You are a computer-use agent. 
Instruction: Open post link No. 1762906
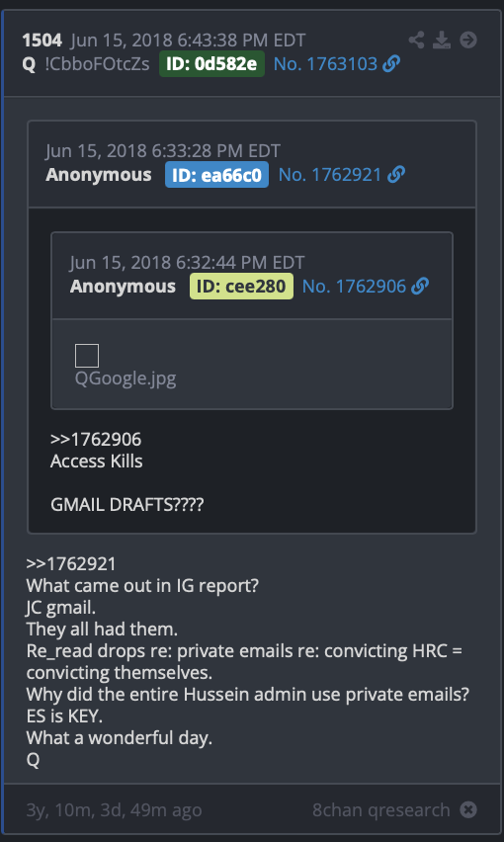354,287
